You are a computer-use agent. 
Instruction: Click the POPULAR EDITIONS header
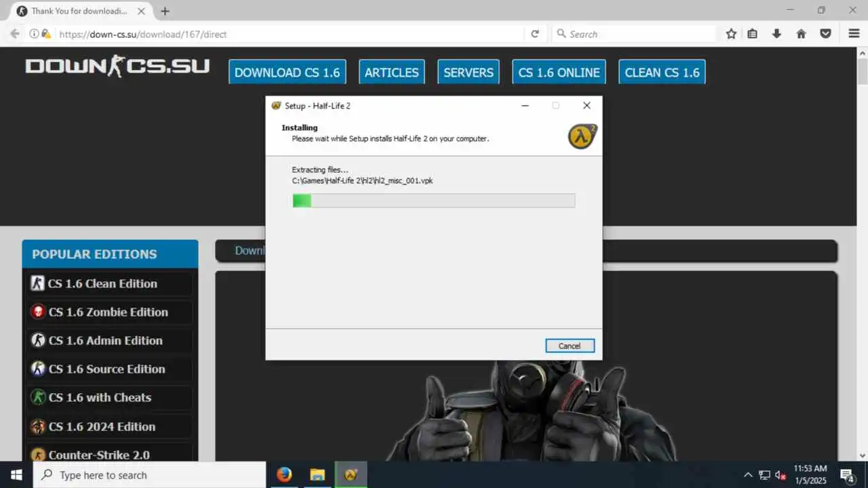(x=110, y=254)
